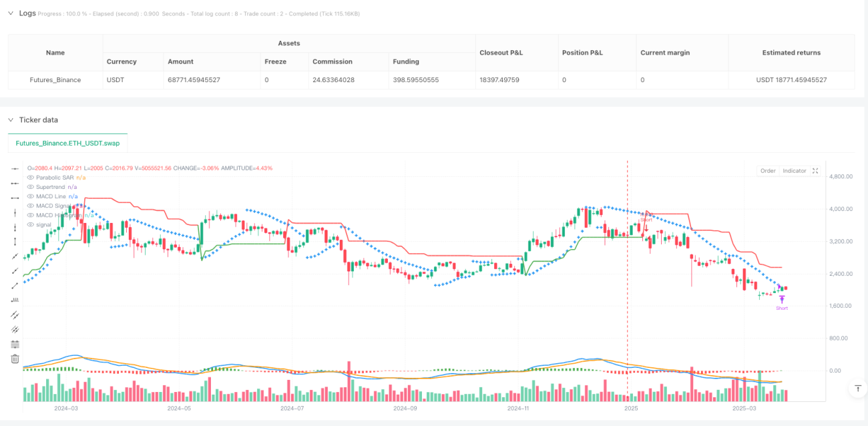Click the Short signal marker near 2025-03
The image size is (868, 426).
tap(782, 303)
